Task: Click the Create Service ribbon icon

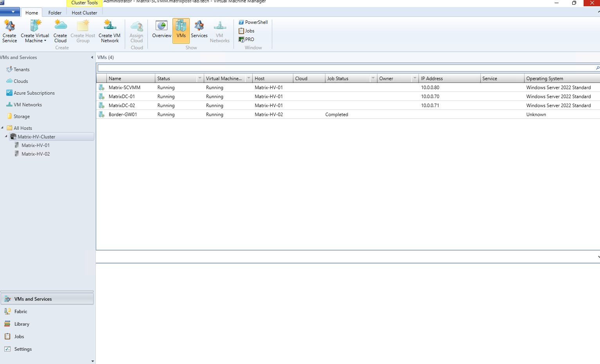Action: [x=9, y=31]
